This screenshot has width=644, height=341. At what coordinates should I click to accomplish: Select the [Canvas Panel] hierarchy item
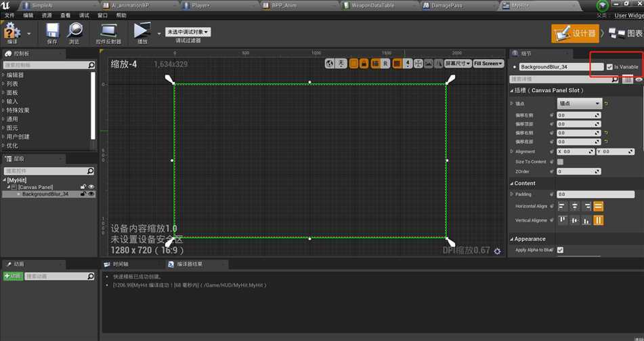[35, 186]
